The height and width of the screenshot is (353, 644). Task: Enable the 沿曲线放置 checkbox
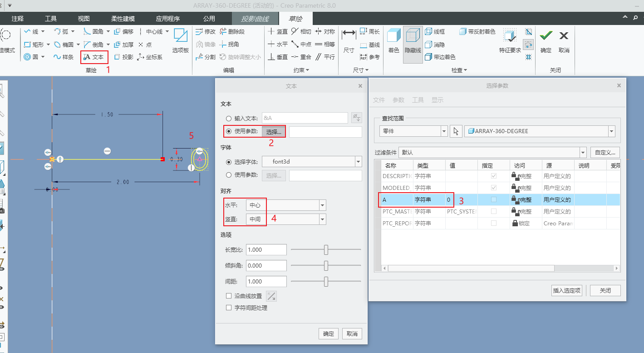click(x=229, y=296)
